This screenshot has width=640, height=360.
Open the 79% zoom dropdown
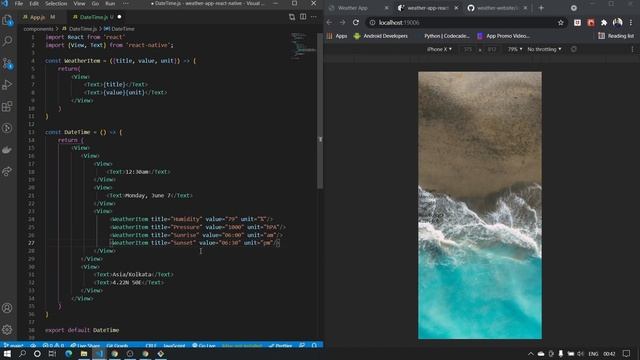click(x=515, y=49)
